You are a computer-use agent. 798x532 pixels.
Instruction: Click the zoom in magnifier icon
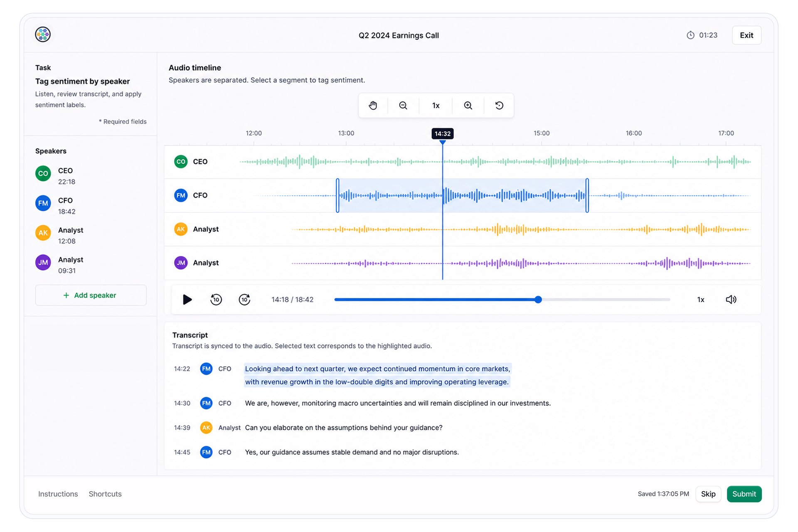coord(468,106)
